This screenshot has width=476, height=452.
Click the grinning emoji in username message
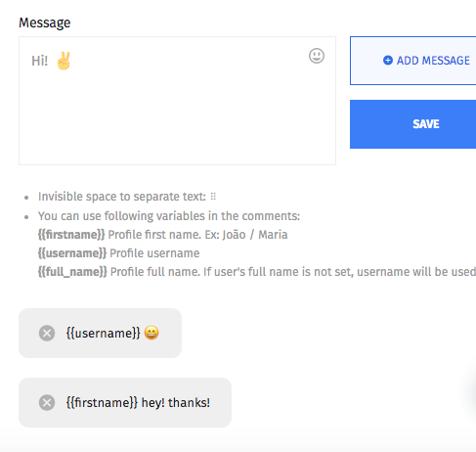click(151, 333)
